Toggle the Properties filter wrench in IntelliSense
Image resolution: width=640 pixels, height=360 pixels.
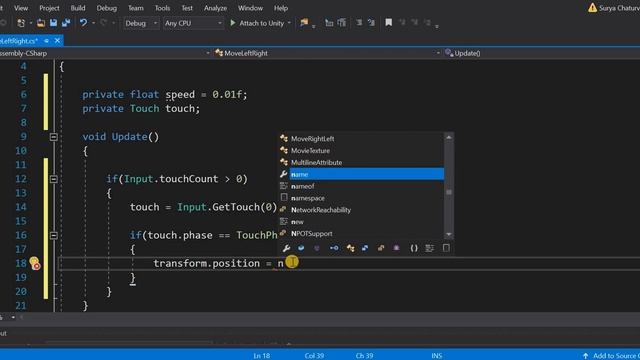tap(286, 248)
